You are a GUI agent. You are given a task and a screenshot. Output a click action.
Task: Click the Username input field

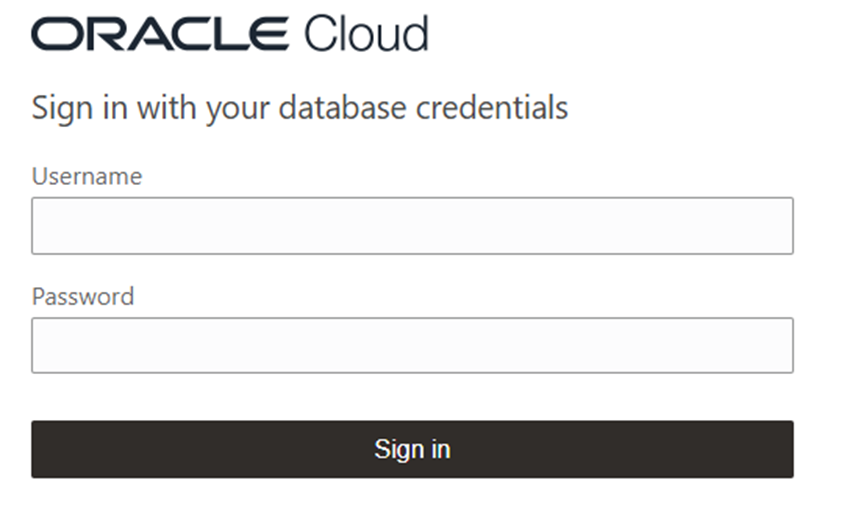click(412, 226)
